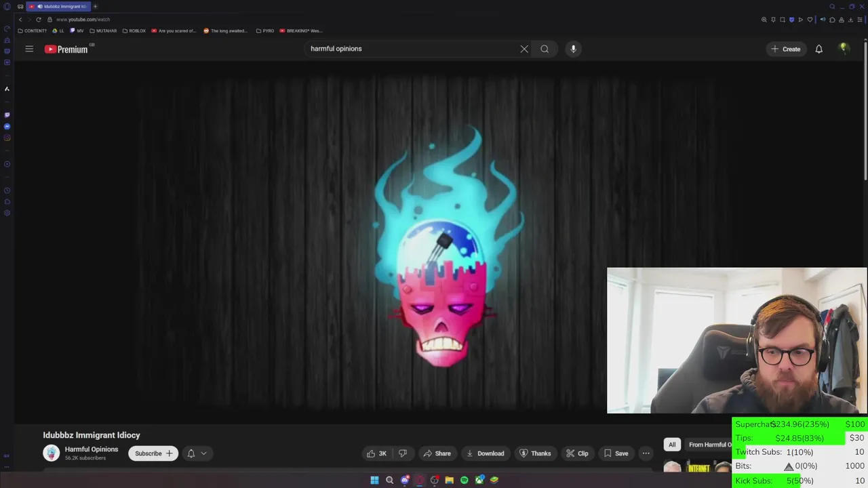Open File Explorer from the taskbar
The width and height of the screenshot is (868, 488).
pos(449,480)
